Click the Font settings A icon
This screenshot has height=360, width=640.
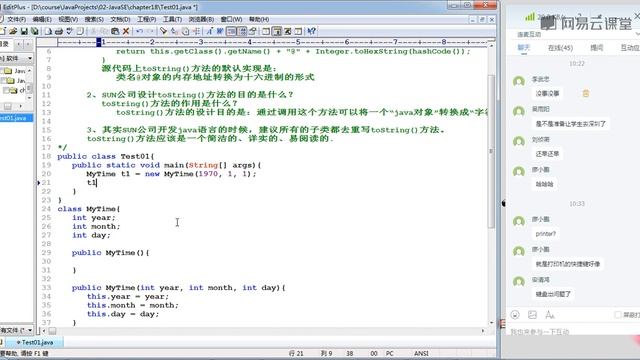click(x=209, y=31)
